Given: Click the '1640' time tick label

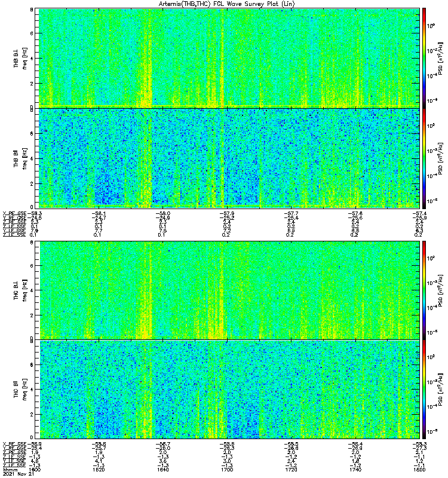Looking at the screenshot, I should click(x=162, y=470).
